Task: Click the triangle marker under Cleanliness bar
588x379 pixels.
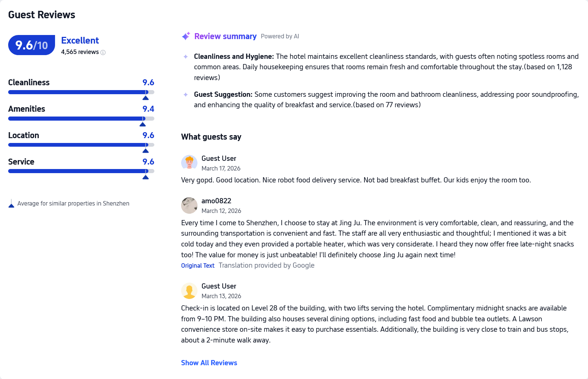Action: 145,98
